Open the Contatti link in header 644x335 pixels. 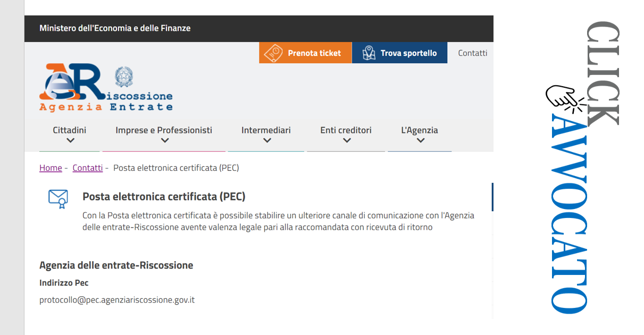pos(473,53)
